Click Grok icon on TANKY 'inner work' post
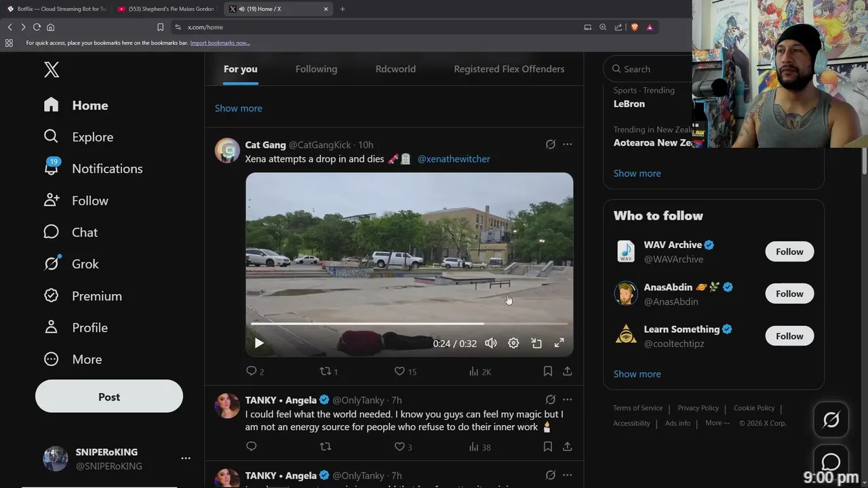 [x=551, y=400]
